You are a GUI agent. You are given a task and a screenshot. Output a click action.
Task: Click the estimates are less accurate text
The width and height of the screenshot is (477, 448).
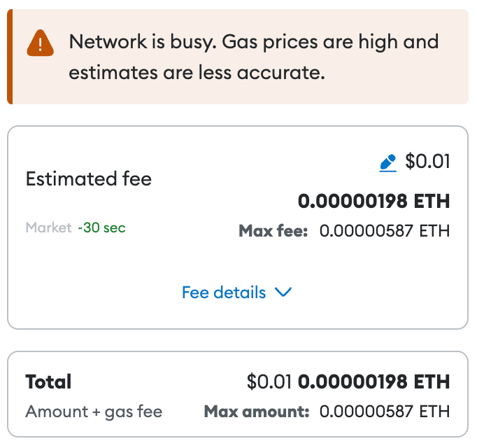(197, 73)
